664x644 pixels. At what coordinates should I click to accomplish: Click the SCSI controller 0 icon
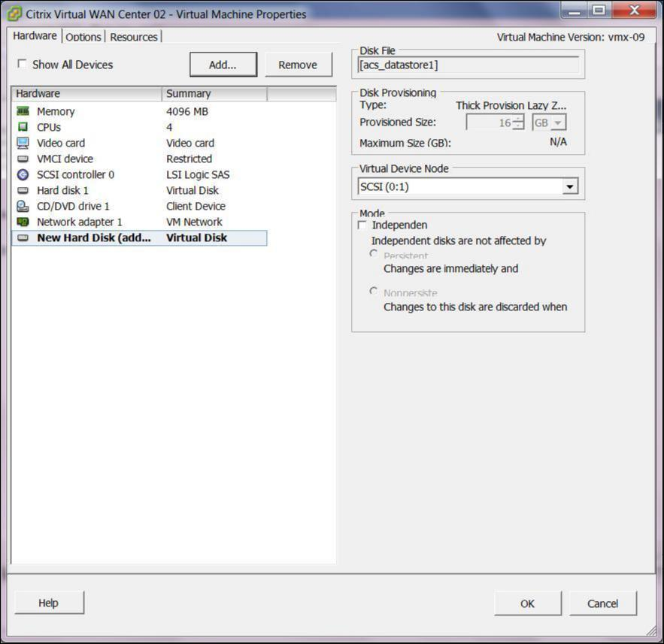coord(23,174)
